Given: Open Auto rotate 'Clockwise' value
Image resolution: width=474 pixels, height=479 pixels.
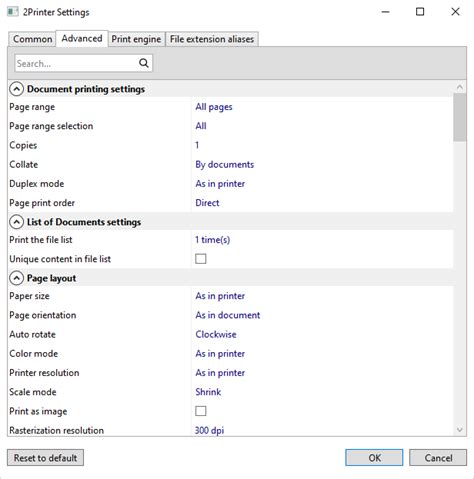Looking at the screenshot, I should [x=216, y=334].
